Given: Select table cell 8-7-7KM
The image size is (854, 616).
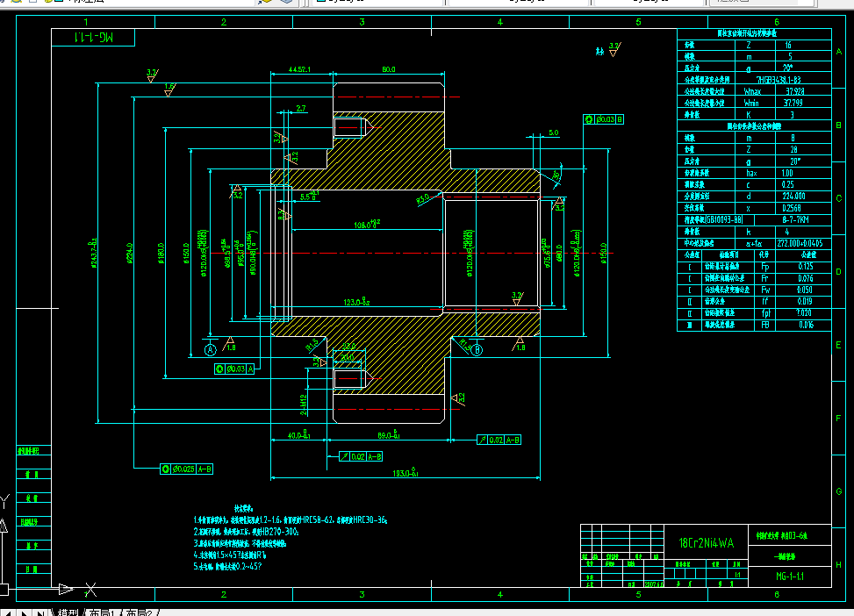Looking at the screenshot, I should pos(795,219).
